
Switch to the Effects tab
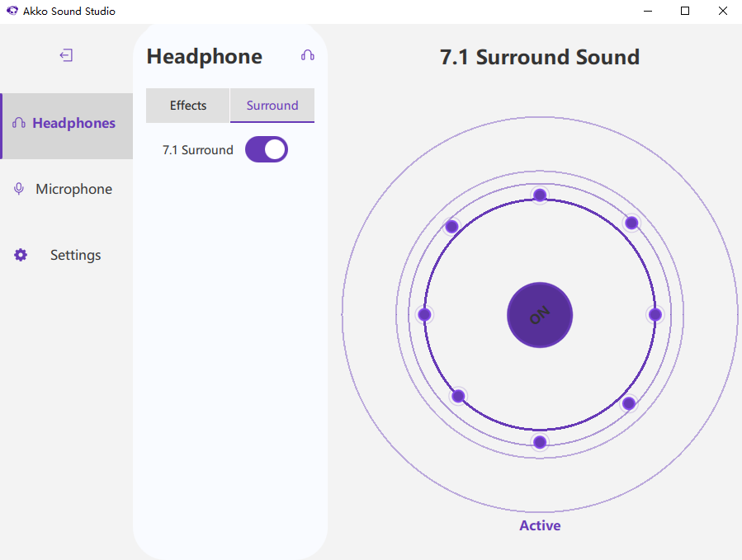[x=187, y=106]
